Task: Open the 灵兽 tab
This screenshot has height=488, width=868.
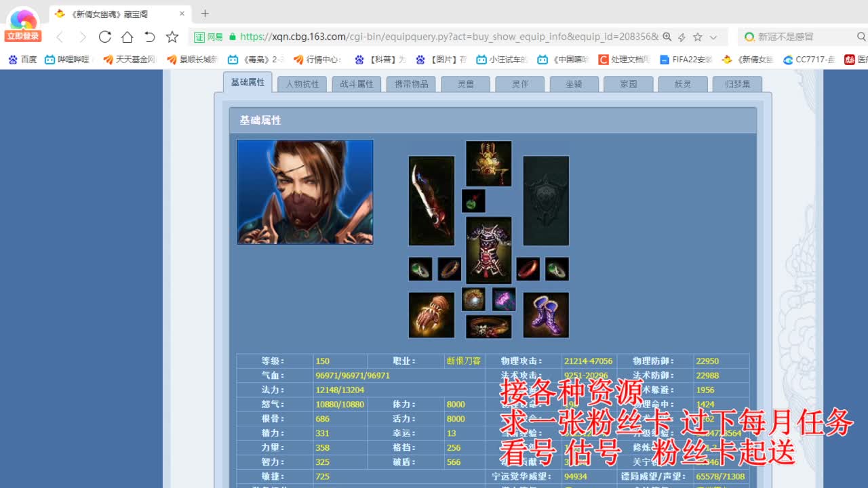Action: click(x=465, y=84)
